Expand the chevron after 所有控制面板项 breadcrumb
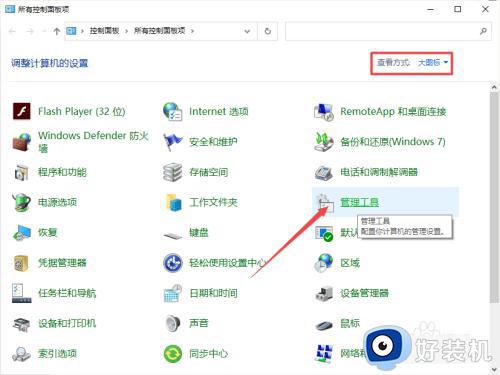The height and width of the screenshot is (375, 500). tap(192, 31)
